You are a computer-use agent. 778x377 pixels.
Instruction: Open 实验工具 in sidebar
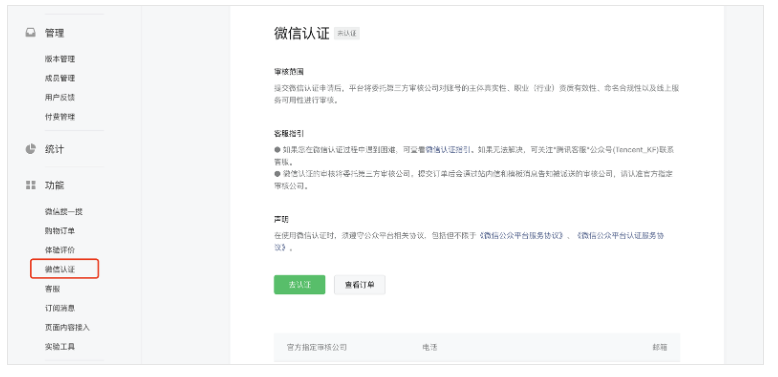60,347
